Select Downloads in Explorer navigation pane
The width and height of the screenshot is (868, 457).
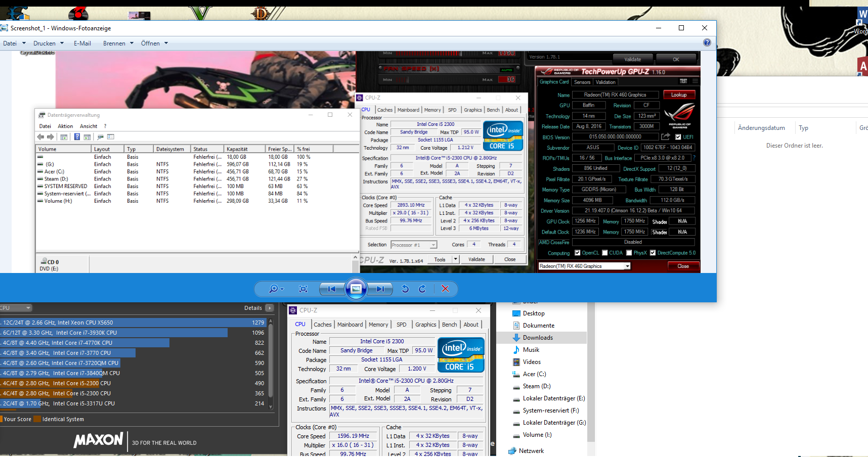(541, 338)
